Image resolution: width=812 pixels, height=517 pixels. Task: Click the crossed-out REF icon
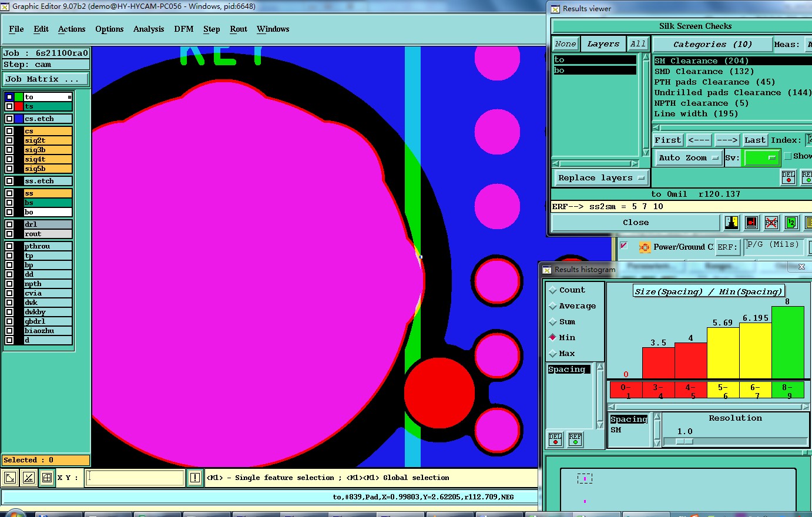(771, 222)
